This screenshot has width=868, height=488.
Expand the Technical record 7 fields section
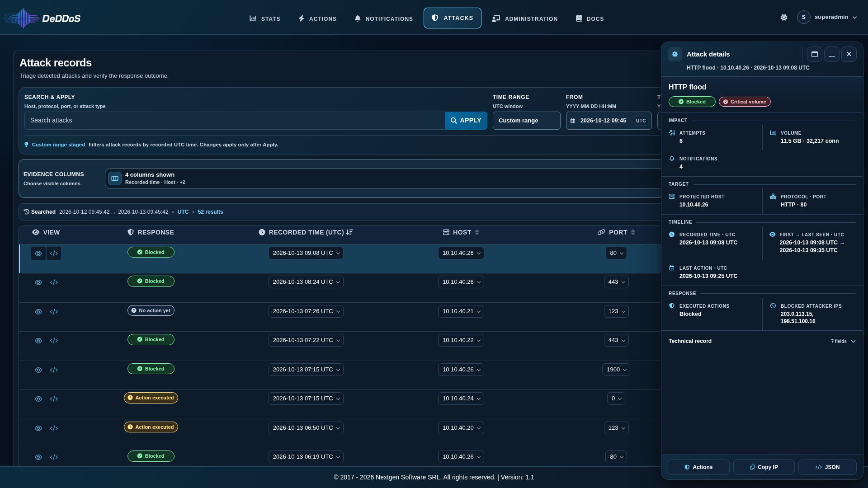pyautogui.click(x=762, y=341)
